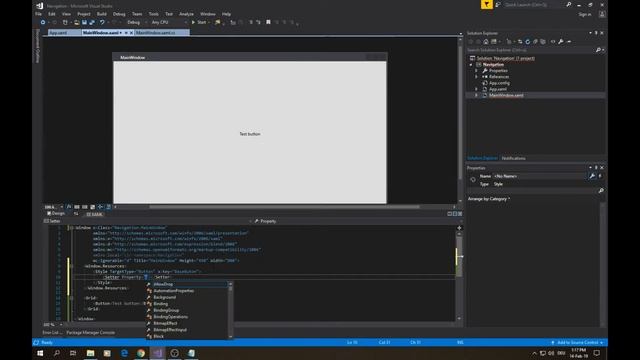Click the Start debugging button
The image size is (640, 360).
tap(199, 22)
